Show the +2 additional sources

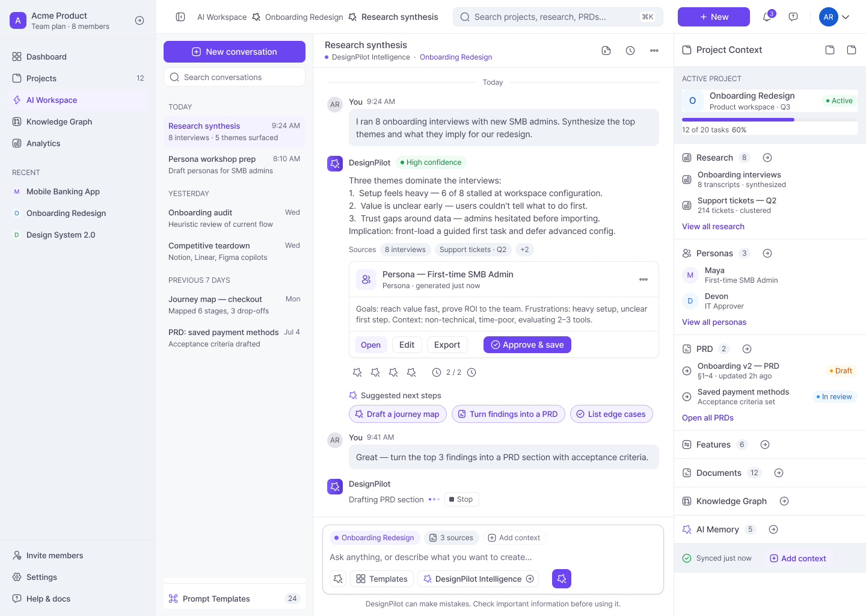pos(525,250)
